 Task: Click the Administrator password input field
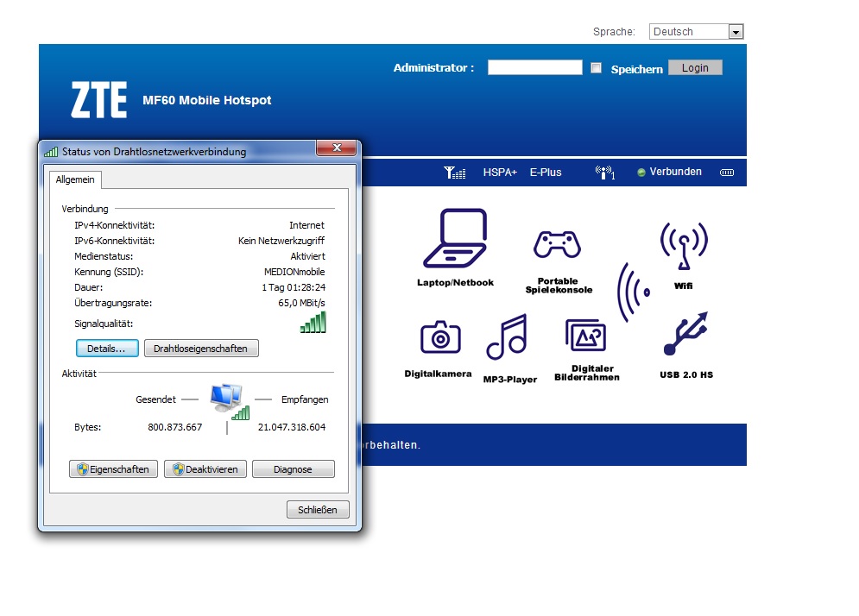(x=534, y=67)
